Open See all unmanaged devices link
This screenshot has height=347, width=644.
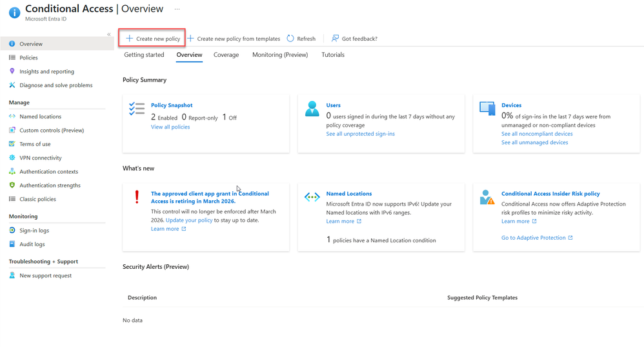534,142
